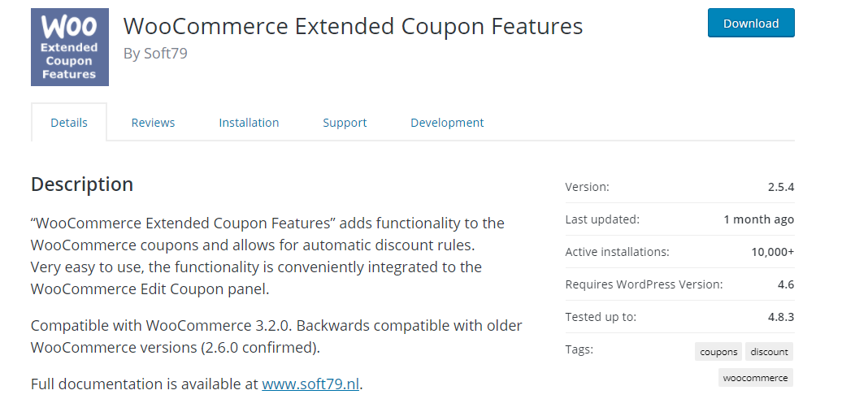Open the Reviews tab
This screenshot has height=399, width=868.
pyautogui.click(x=153, y=123)
